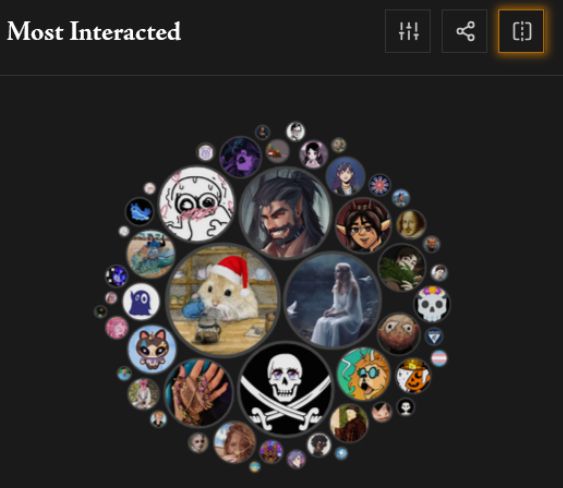Select the purple-haired anime character avatar
563x488 pixels.
click(345, 176)
